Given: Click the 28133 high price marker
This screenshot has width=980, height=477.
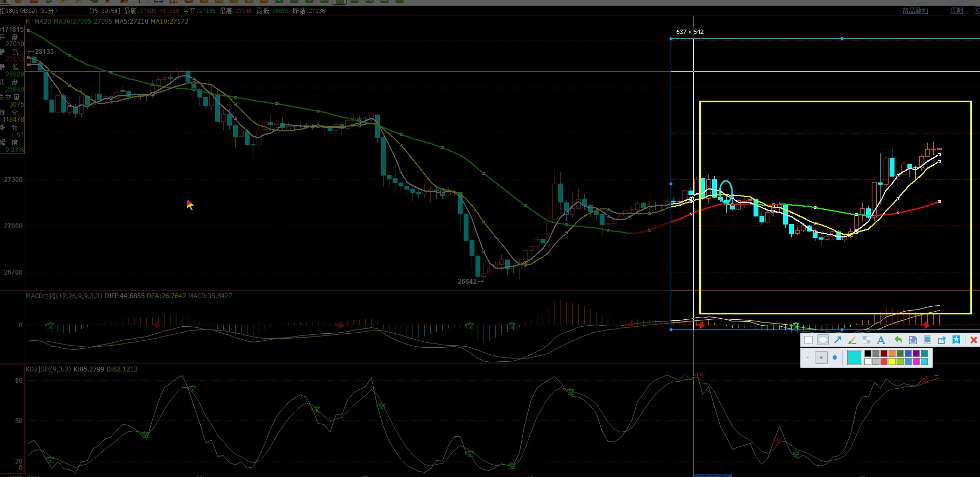Looking at the screenshot, I should [44, 52].
